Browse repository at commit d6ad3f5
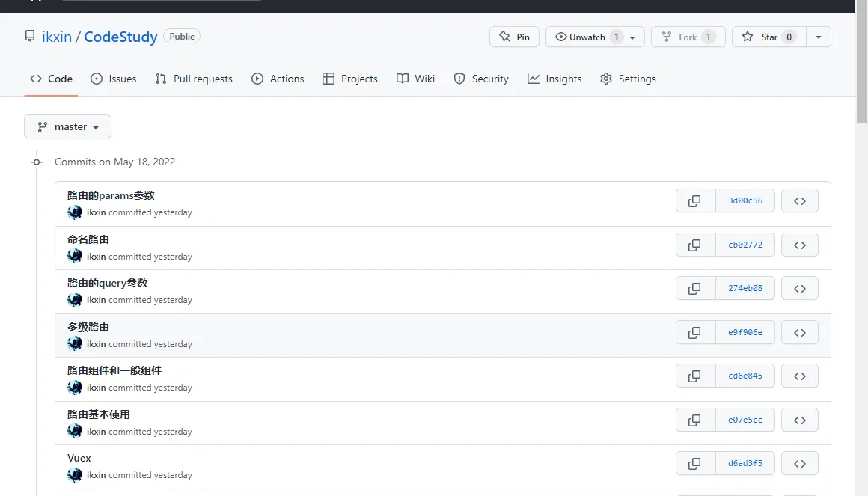 click(800, 463)
